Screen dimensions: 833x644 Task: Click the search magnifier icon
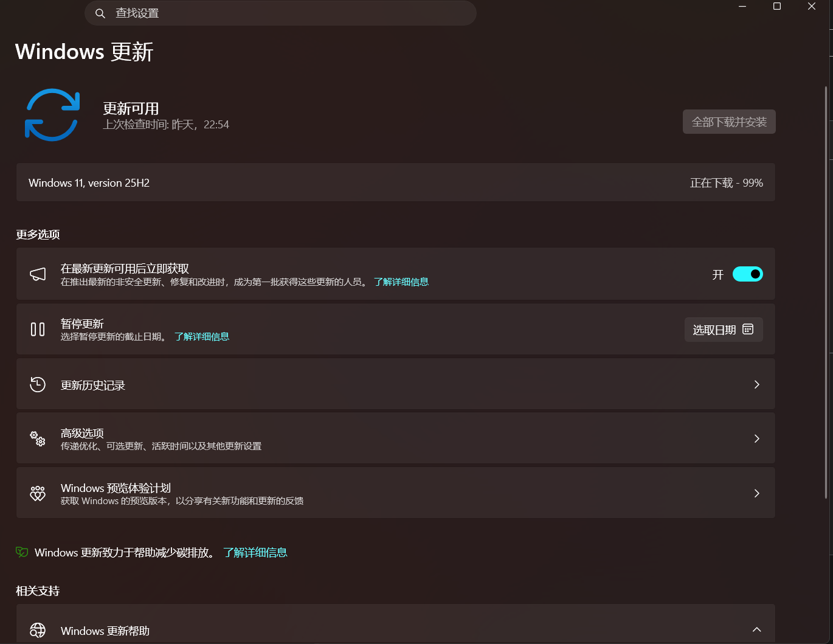100,13
